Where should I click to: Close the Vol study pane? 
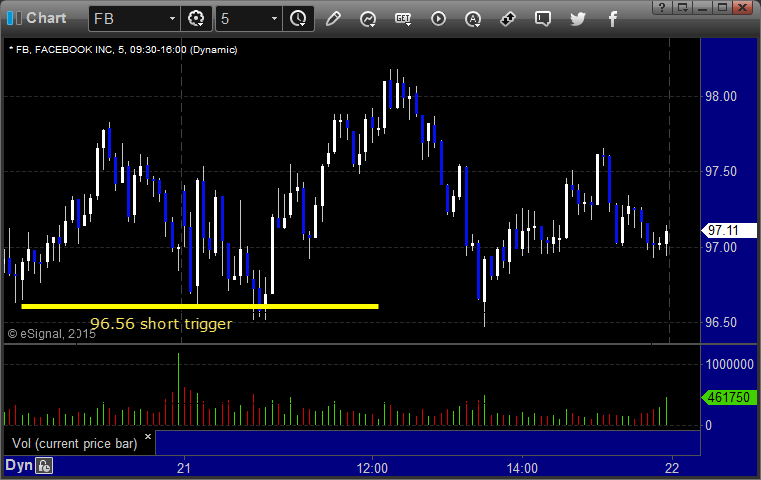(x=148, y=436)
